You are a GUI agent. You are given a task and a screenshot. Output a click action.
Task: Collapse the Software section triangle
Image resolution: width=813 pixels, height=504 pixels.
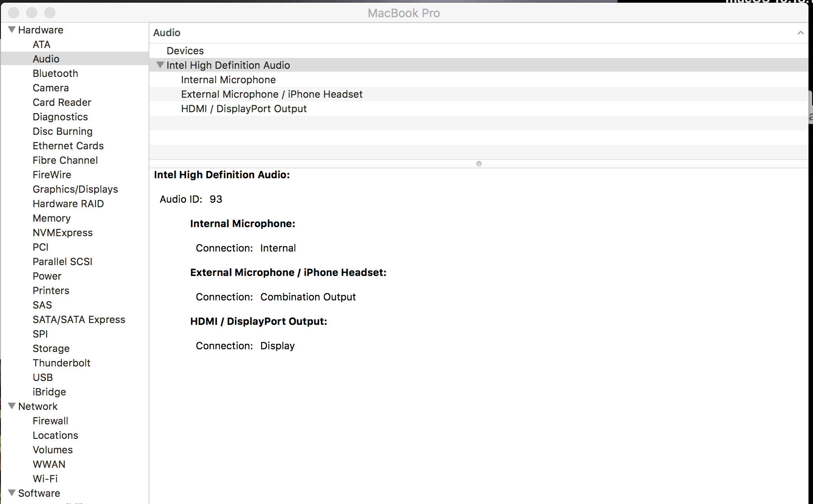pyautogui.click(x=12, y=493)
